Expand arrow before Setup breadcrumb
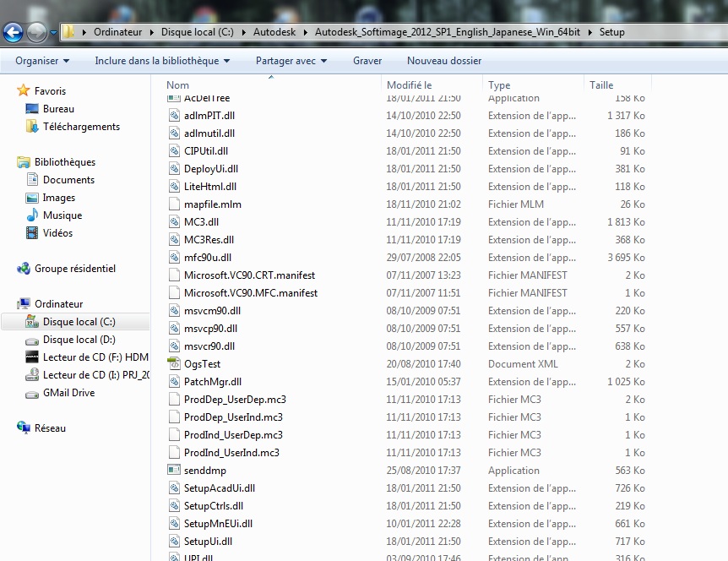This screenshot has width=728, height=561. pyautogui.click(x=589, y=32)
